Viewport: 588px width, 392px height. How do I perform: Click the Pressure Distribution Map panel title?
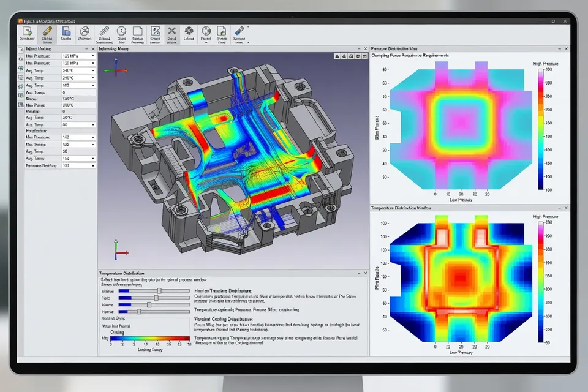pyautogui.click(x=394, y=49)
